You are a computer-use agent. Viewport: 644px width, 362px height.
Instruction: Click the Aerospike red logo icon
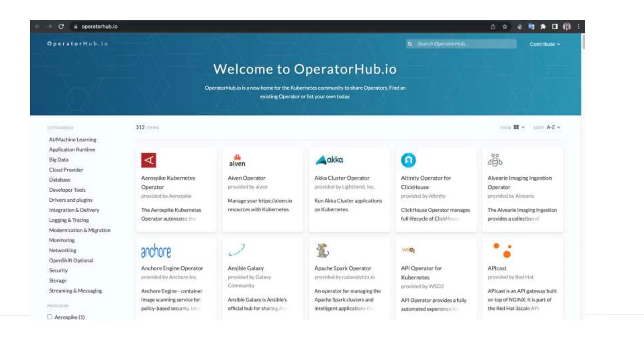point(148,160)
